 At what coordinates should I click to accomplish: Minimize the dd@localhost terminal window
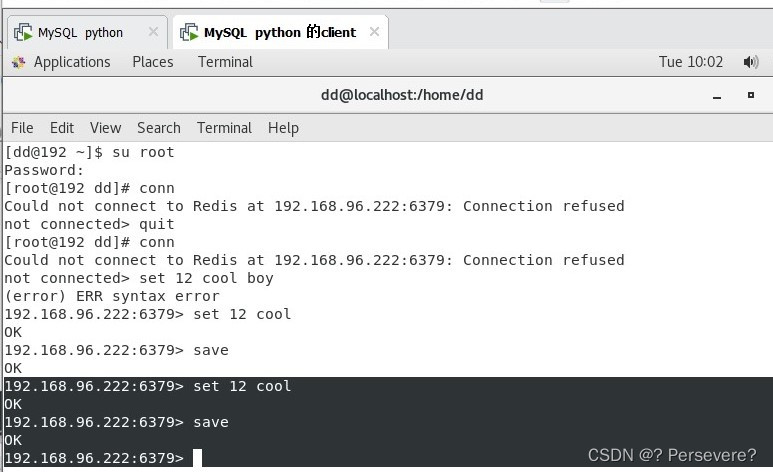coord(717,97)
